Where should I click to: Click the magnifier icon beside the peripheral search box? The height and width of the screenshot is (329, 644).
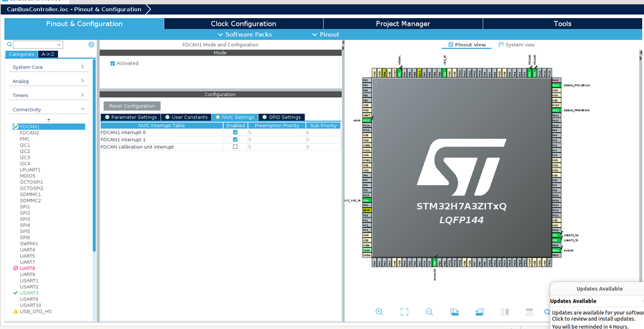pyautogui.click(x=10, y=45)
